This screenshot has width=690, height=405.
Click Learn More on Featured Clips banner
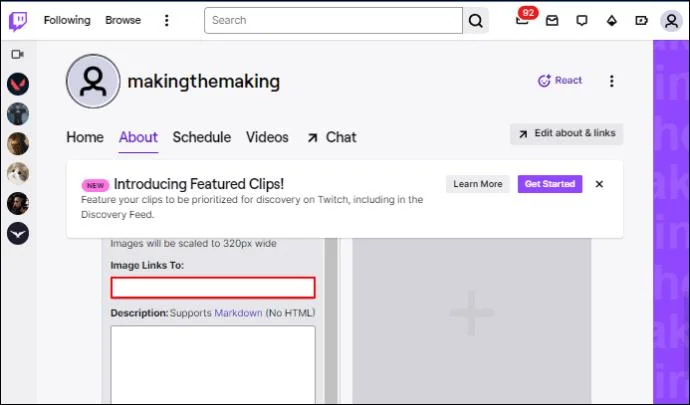coord(477,184)
